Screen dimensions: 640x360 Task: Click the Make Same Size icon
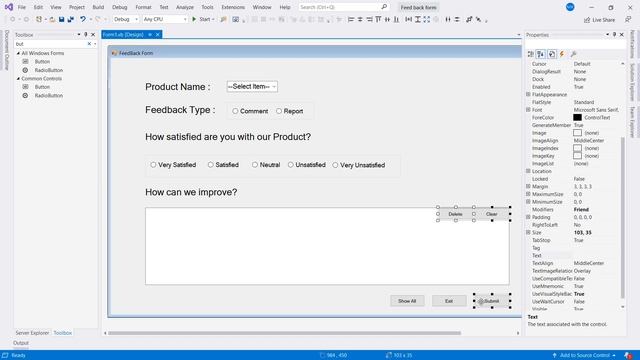(427, 19)
